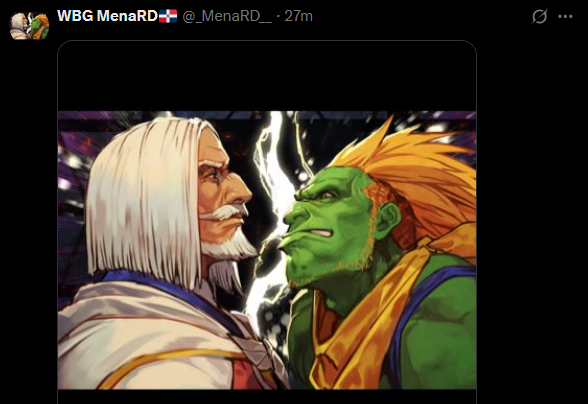
Task: Click the @_MenaRD__ handle
Action: [227, 16]
